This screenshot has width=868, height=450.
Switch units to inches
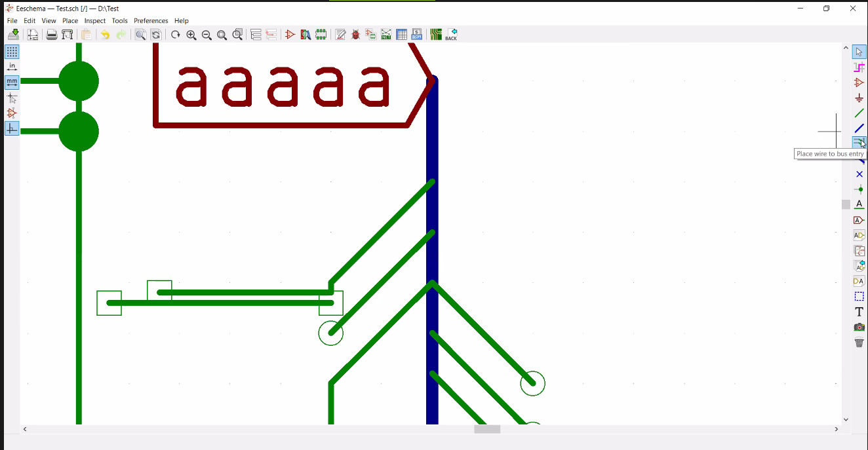tap(12, 67)
